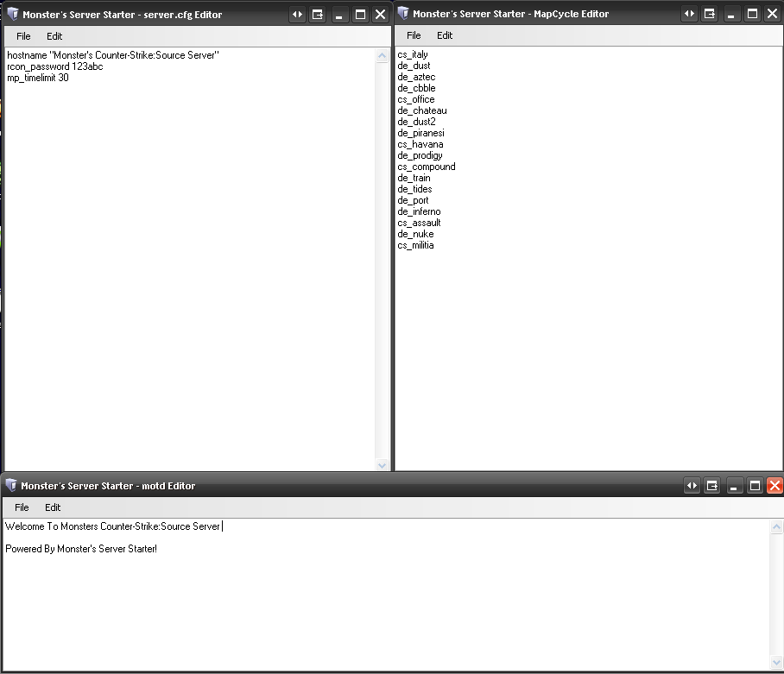
Task: Open File menu in motd Editor
Action: [22, 507]
